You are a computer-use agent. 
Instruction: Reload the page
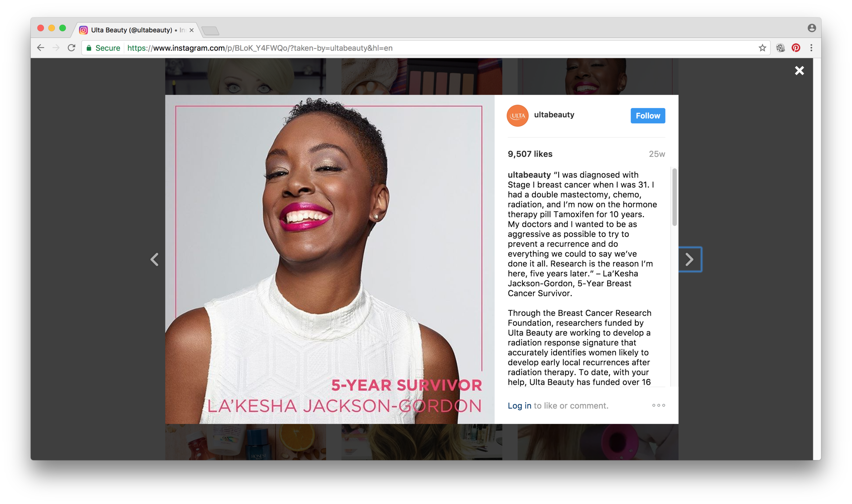(x=71, y=48)
